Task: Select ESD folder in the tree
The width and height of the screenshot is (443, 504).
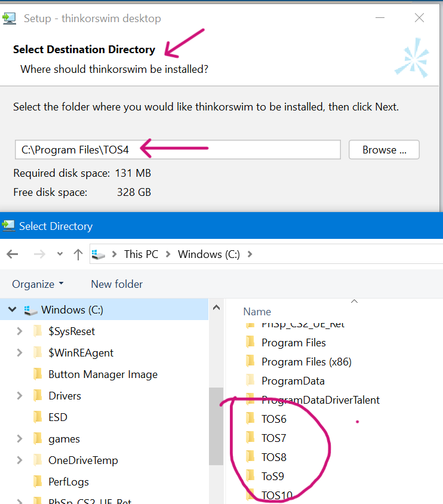Action: click(x=58, y=417)
